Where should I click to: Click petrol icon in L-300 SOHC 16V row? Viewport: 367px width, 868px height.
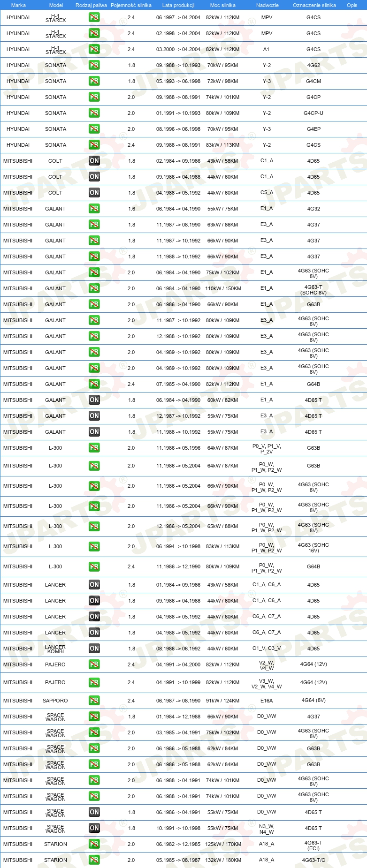pos(94,546)
